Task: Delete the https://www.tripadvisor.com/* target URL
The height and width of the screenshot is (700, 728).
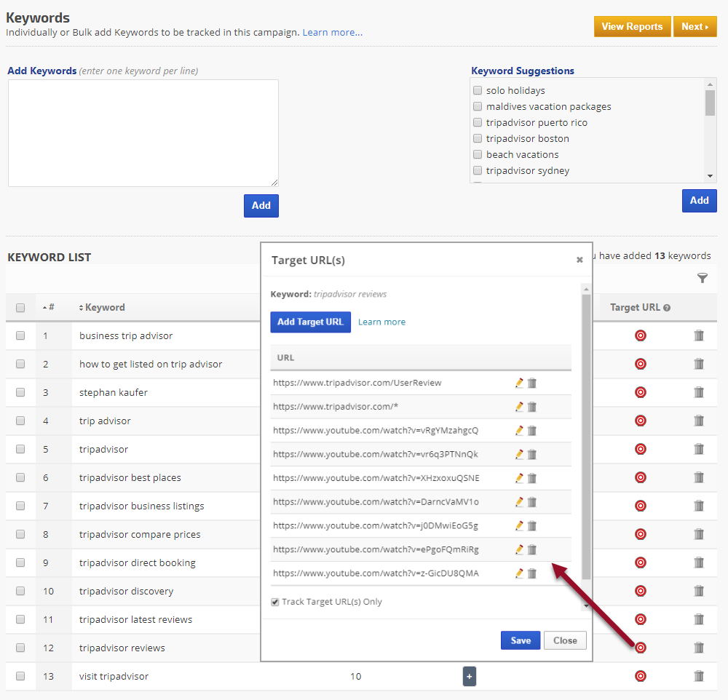Action: click(x=532, y=407)
